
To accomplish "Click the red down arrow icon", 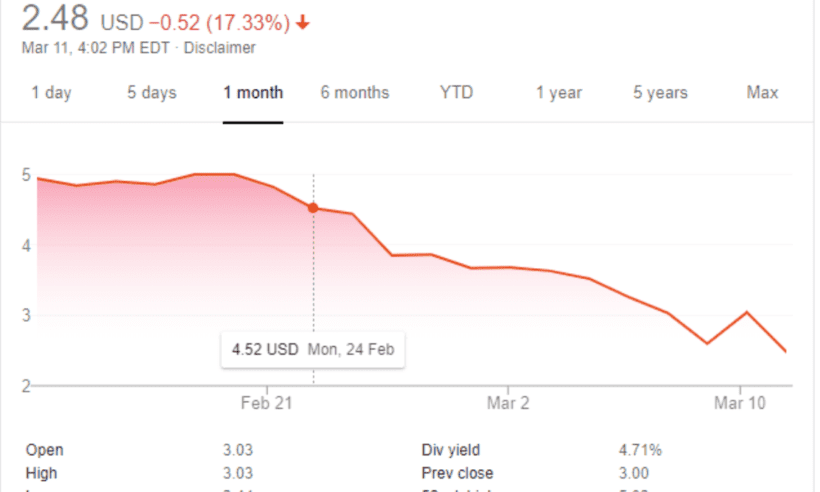I will [x=304, y=21].
